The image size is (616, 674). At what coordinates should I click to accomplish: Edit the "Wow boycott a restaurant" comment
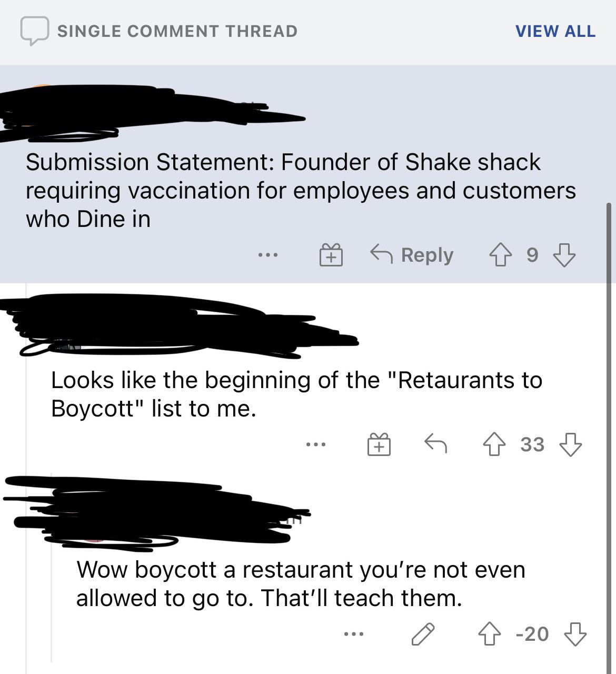point(423,633)
